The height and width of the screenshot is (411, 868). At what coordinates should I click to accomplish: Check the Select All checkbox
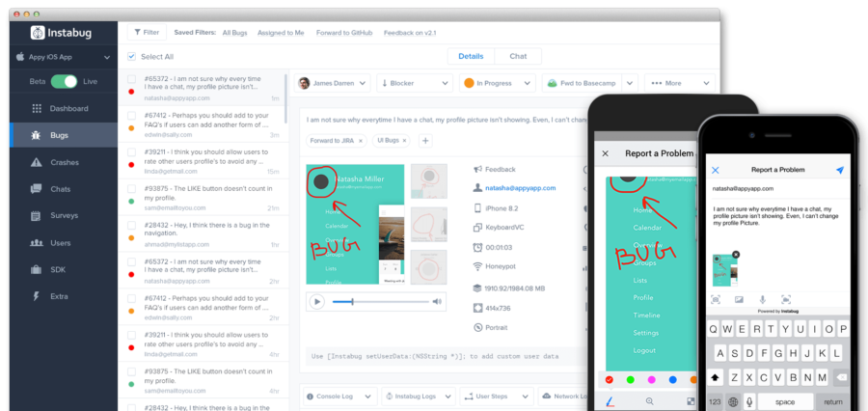tap(131, 57)
